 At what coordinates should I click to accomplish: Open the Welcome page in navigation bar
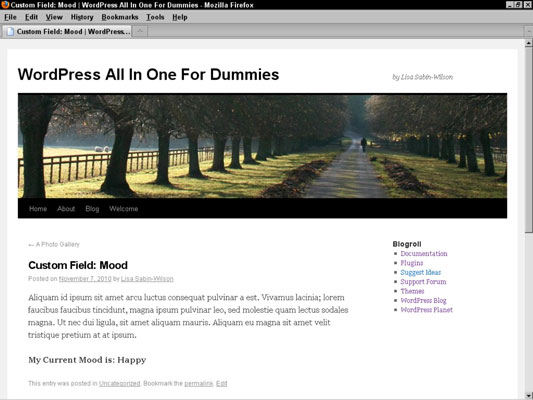(x=123, y=209)
